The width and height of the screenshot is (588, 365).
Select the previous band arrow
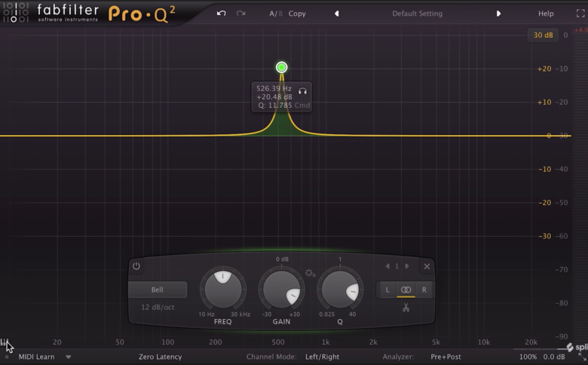coord(387,266)
